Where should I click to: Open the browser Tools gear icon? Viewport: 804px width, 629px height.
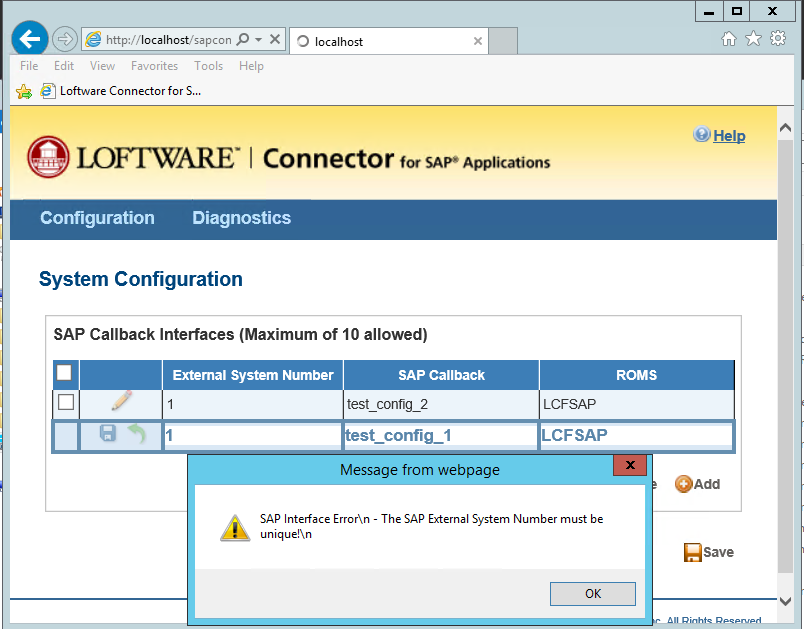coord(778,38)
